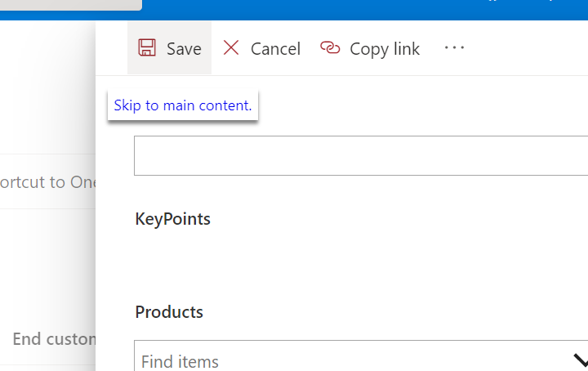Cancel editing via the Cancel text
This screenshot has height=371, width=588.
(275, 49)
